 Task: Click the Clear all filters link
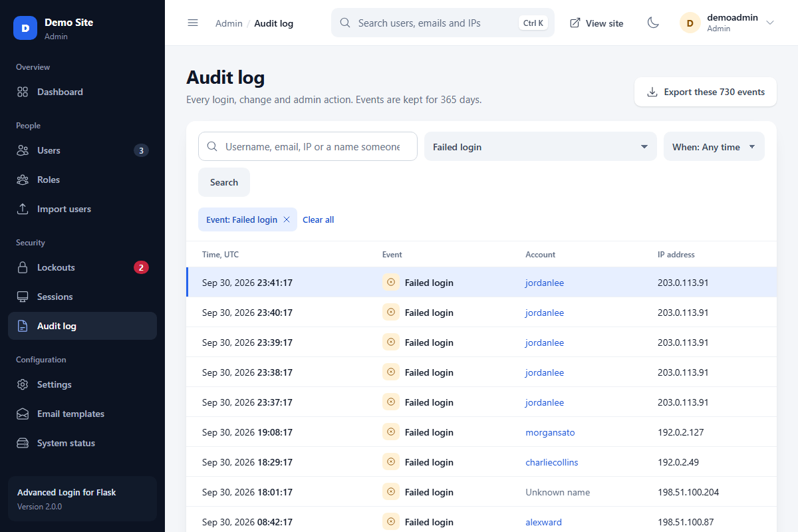[318, 219]
